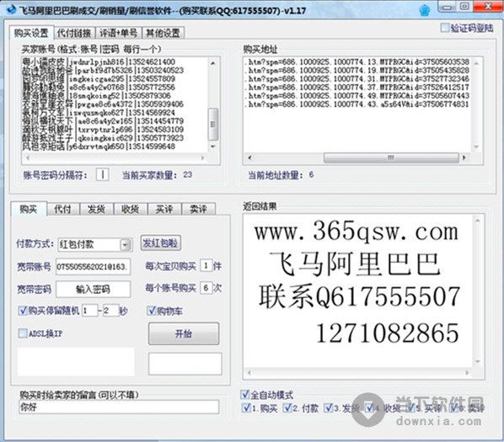Click the address row ending 37527732346
The width and height of the screenshot is (504, 442).
pyautogui.click(x=357, y=78)
